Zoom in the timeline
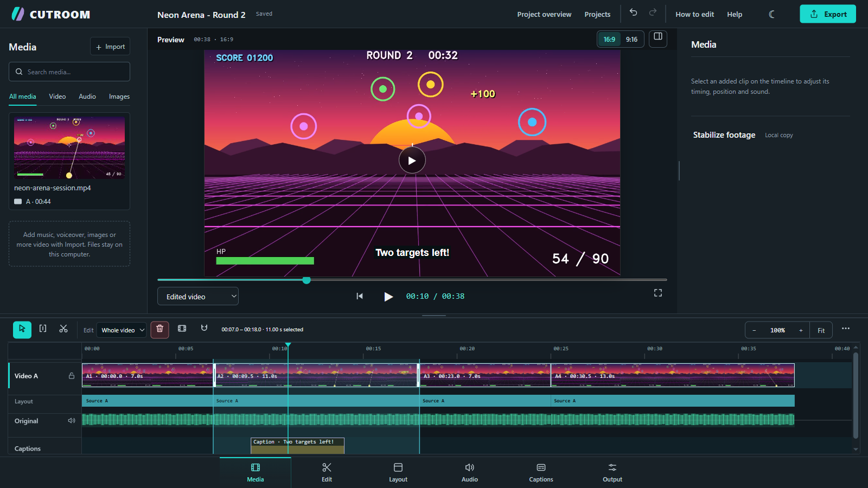The image size is (868, 488). [x=801, y=330]
